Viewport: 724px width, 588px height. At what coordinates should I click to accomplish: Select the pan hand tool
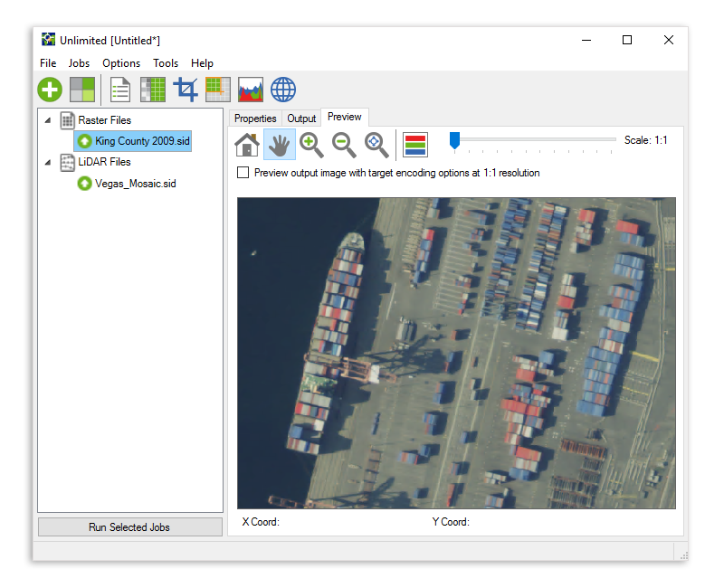coord(280,144)
